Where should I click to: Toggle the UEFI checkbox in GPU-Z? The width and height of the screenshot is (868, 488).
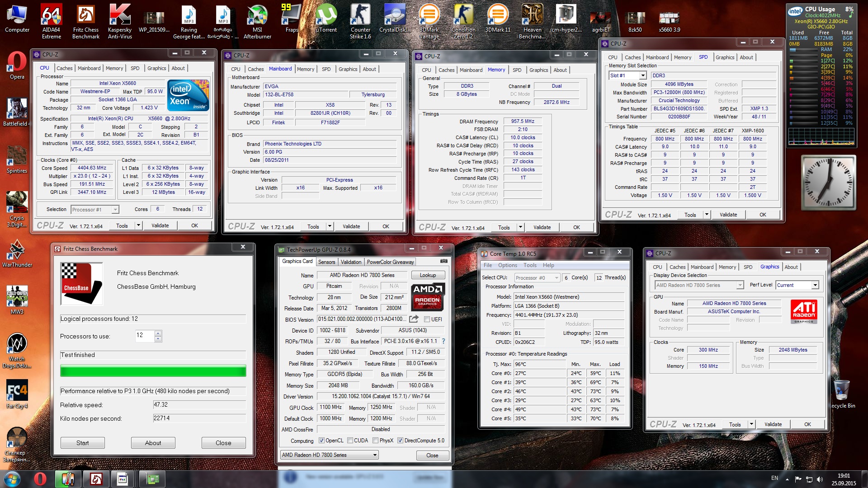pos(427,319)
